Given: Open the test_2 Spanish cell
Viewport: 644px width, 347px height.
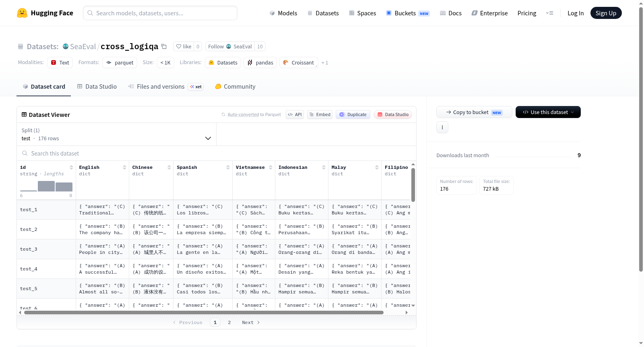Looking at the screenshot, I should (203, 229).
